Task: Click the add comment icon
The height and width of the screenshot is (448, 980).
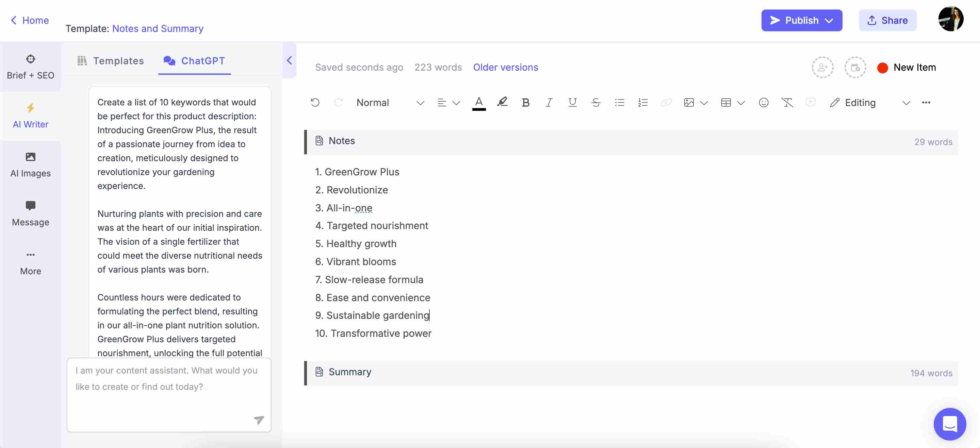Action: pos(810,103)
